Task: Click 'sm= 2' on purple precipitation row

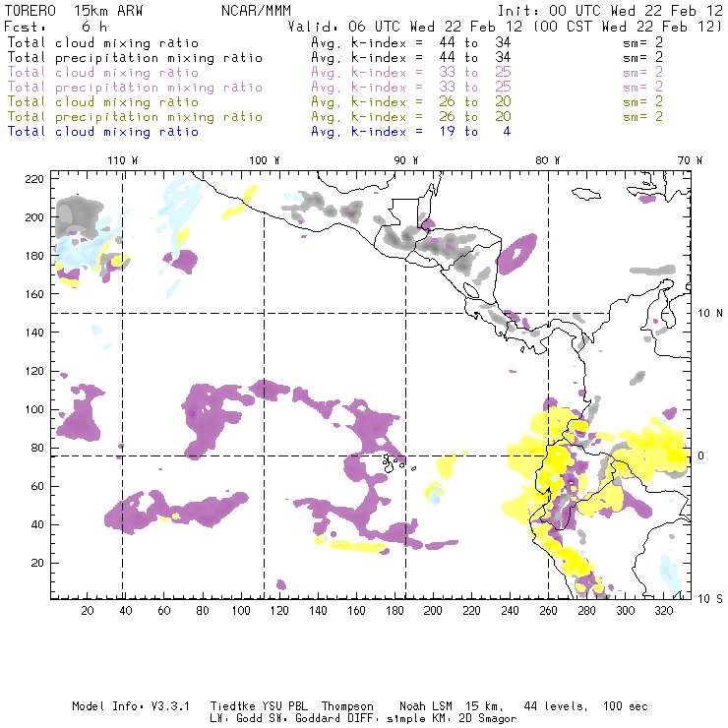Action: [x=642, y=88]
